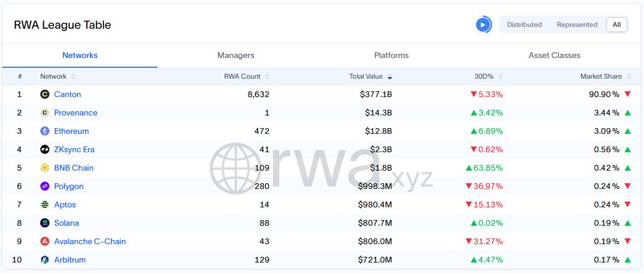Click Arbitrum's $721.0M total value
644x274 pixels.
coord(375,260)
